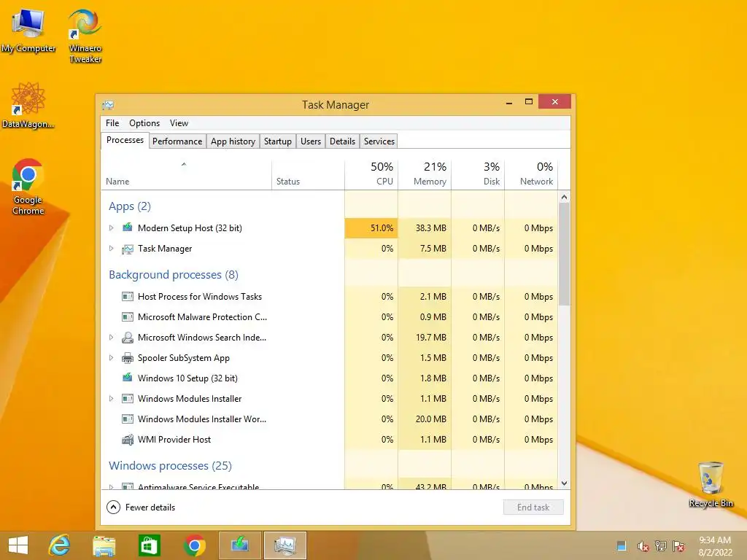The width and height of the screenshot is (747, 560).
Task: Select the Processes tab
Action: 125,140
